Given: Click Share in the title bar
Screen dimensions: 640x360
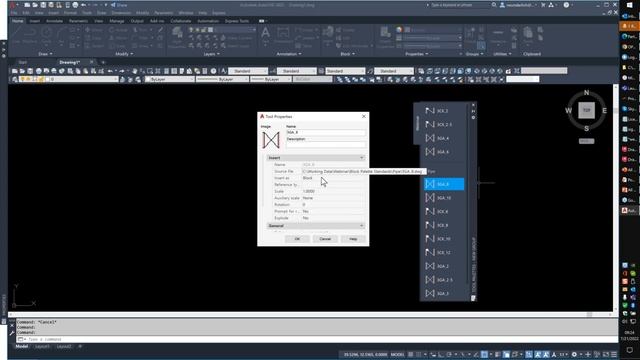Looking at the screenshot, I should coord(119,5).
